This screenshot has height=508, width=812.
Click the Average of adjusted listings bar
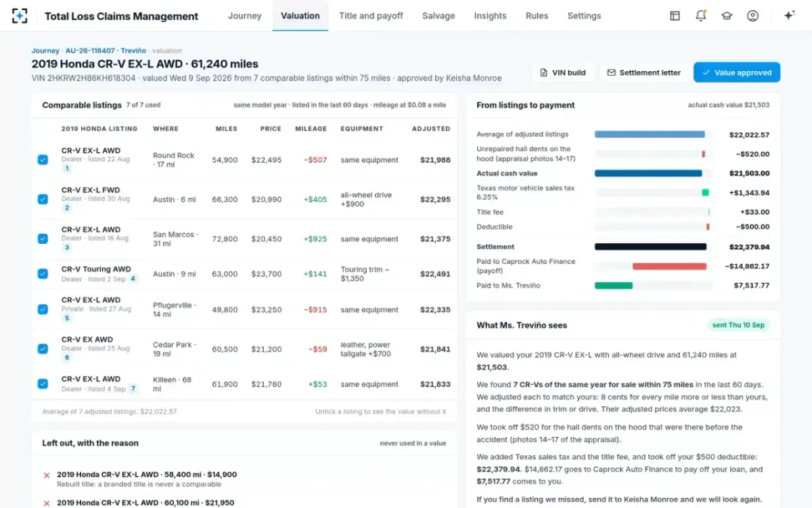click(650, 134)
